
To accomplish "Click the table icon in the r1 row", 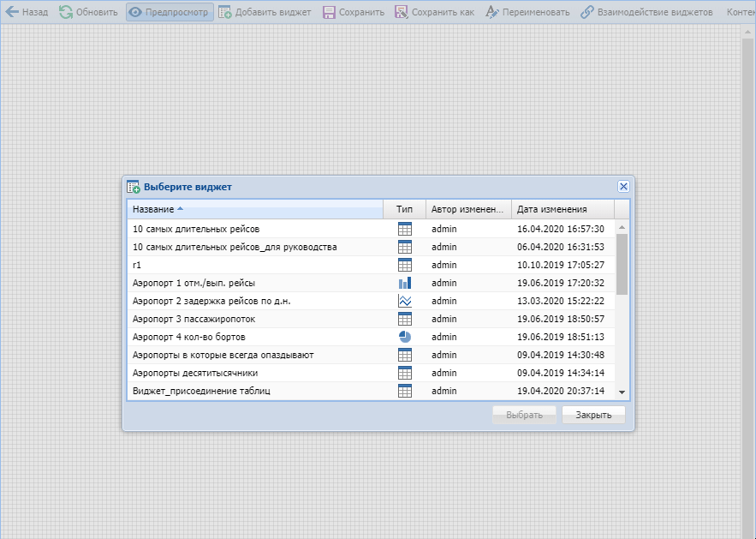I will 404,265.
